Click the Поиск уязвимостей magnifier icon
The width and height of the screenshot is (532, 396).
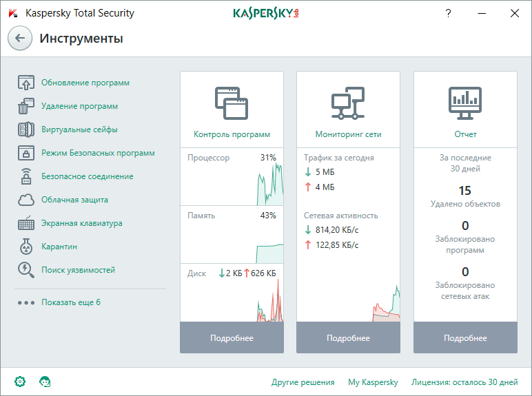[x=26, y=270]
